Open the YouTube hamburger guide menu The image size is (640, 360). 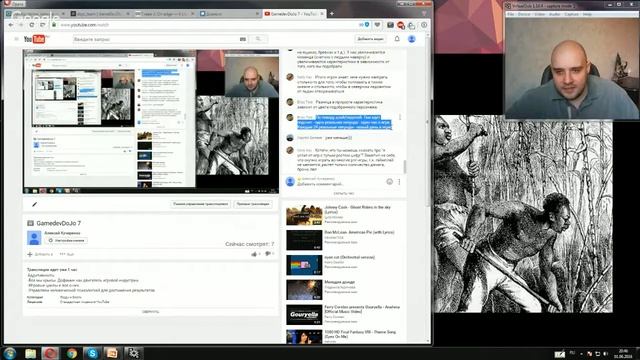coord(16,39)
